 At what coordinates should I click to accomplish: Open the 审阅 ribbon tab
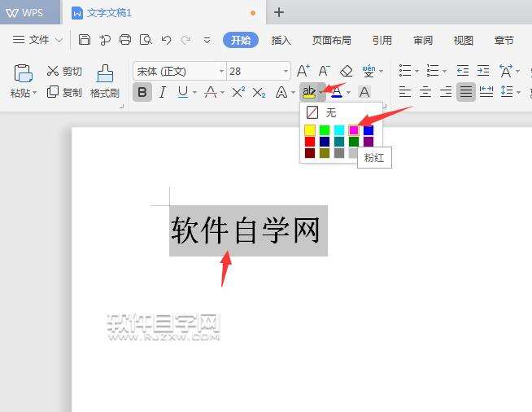click(423, 40)
